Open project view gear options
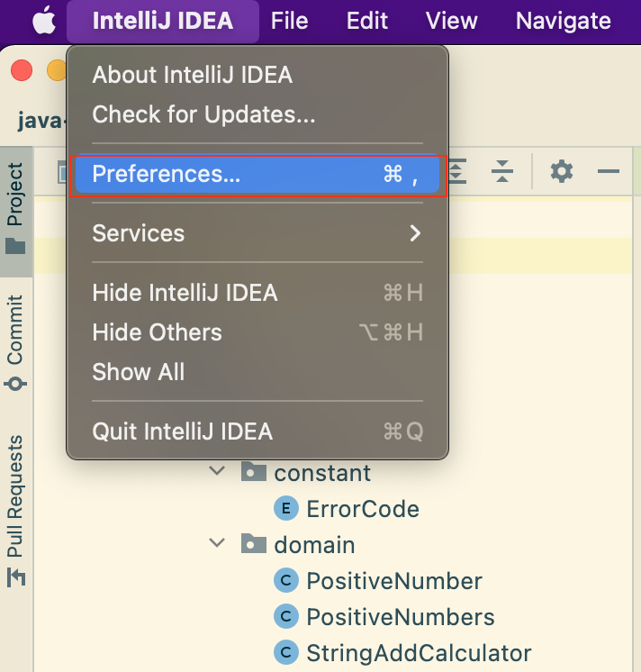641x672 pixels. [x=562, y=171]
